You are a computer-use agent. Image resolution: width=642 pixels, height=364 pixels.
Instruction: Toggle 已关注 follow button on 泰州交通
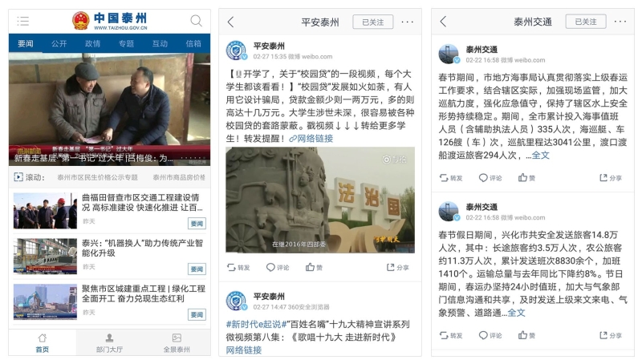tap(586, 22)
